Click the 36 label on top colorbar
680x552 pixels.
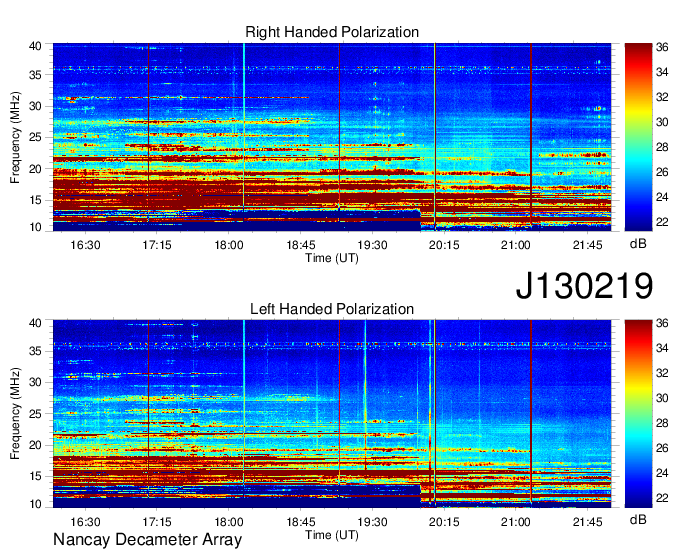662,47
